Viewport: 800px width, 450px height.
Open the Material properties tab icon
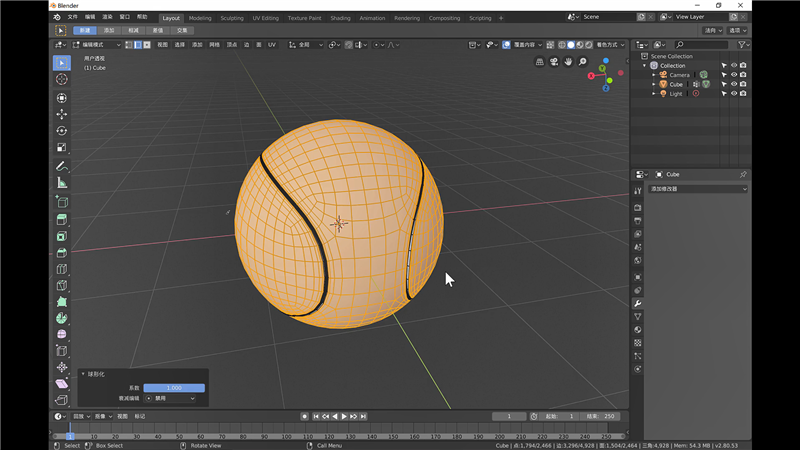point(638,330)
